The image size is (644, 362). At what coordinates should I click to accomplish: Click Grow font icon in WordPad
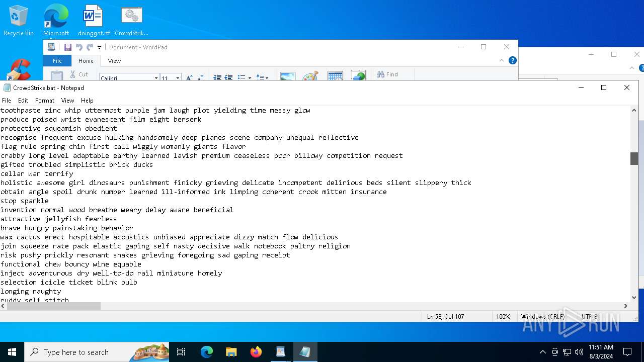point(189,77)
